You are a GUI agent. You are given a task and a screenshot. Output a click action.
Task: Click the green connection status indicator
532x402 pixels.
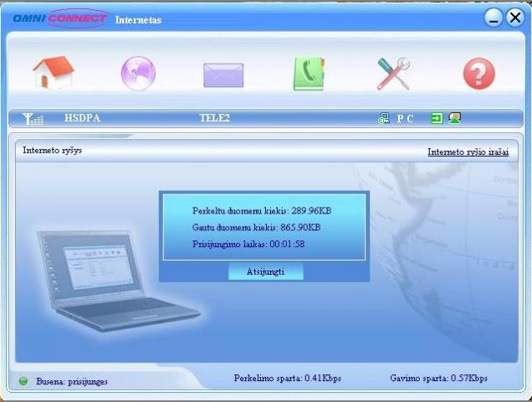point(23,381)
